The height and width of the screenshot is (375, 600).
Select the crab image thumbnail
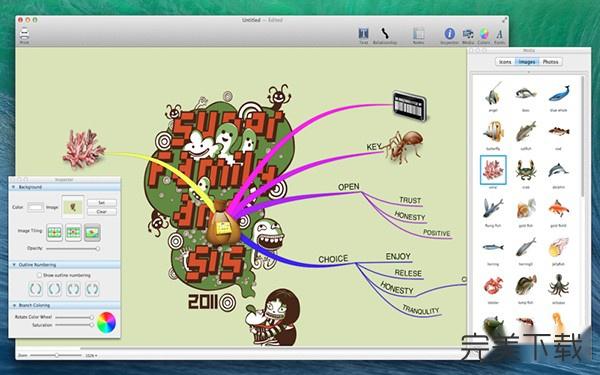pos(525,170)
